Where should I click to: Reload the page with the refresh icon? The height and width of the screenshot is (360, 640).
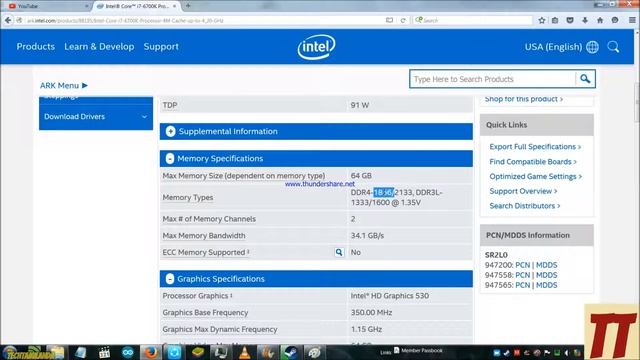pos(403,20)
